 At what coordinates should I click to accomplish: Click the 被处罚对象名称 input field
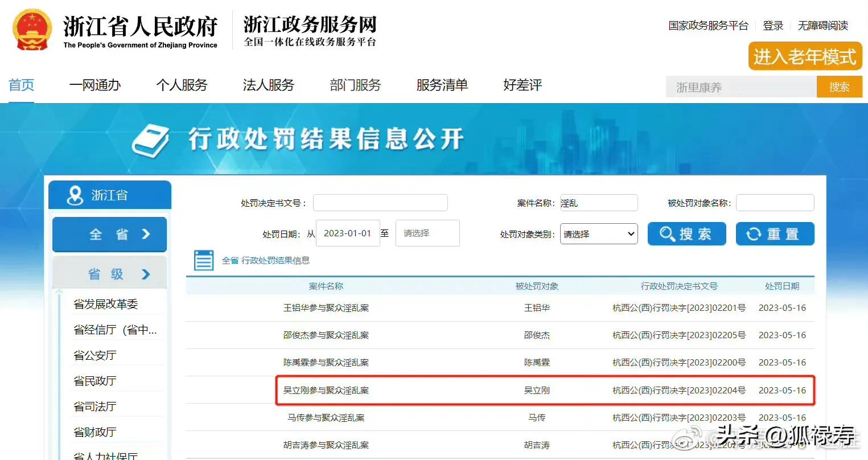point(775,202)
